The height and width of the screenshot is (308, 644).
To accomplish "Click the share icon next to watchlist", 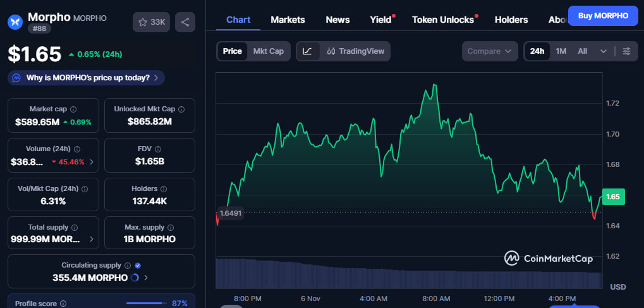I will coord(185,22).
